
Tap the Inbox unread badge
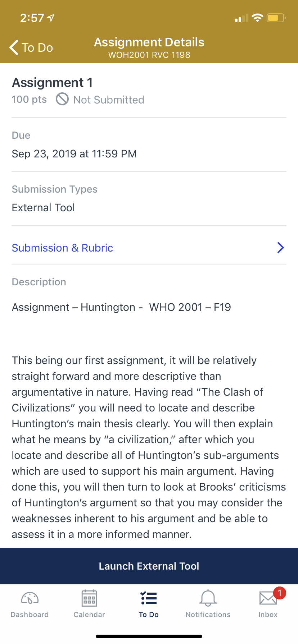280,593
